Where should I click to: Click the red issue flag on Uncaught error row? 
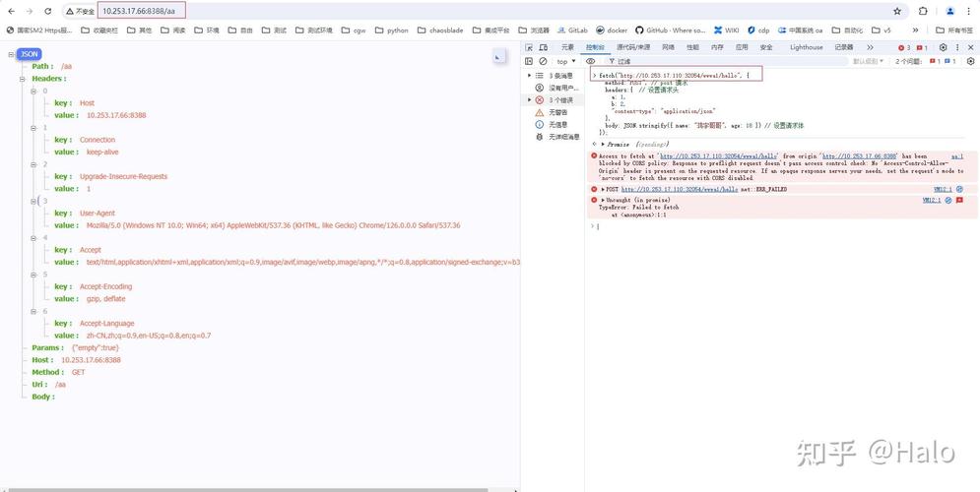point(959,201)
